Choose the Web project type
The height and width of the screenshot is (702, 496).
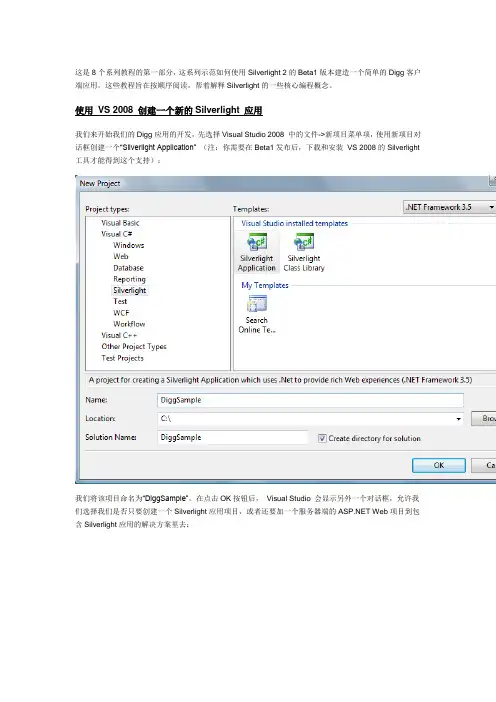pos(120,257)
